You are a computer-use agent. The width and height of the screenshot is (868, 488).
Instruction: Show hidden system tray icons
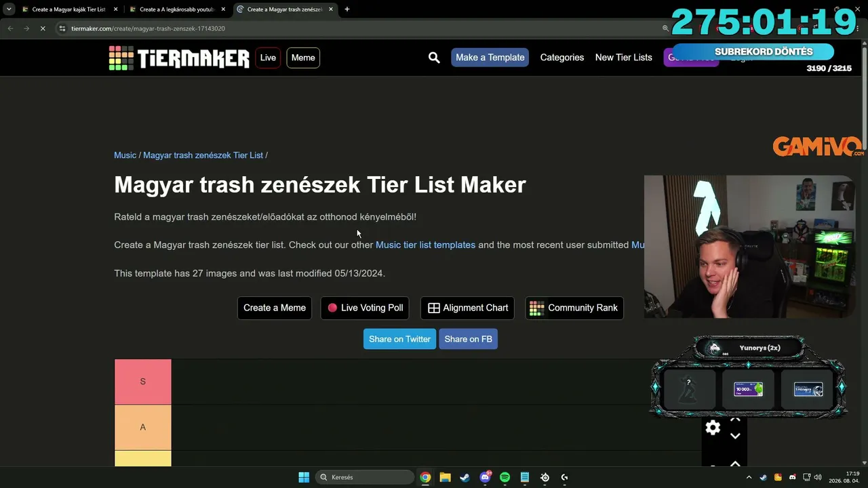coord(749,477)
